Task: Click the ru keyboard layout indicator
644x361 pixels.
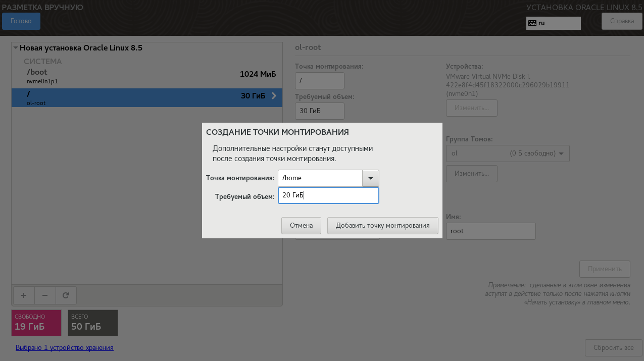Action: coord(553,23)
